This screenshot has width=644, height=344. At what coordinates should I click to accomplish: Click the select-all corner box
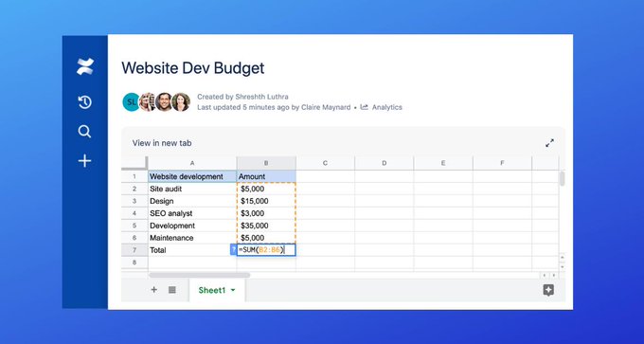tap(134, 163)
